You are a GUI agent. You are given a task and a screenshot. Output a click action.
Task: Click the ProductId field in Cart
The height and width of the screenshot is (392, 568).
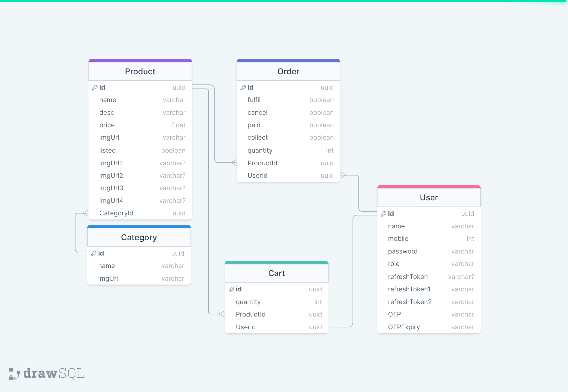[251, 314]
